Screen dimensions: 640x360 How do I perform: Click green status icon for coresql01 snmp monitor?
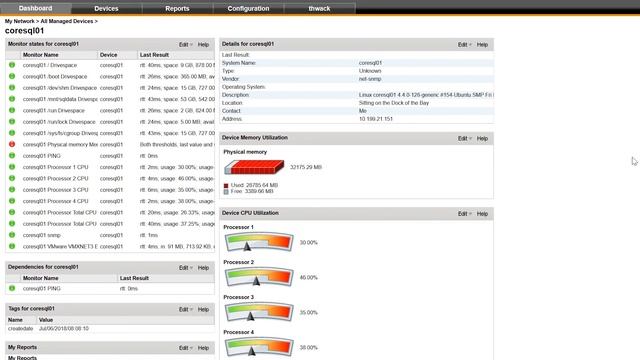12,235
